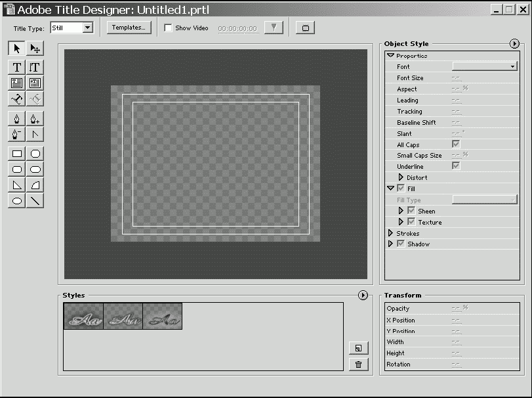
Task: Select the arrow Selection tool
Action: (17, 48)
